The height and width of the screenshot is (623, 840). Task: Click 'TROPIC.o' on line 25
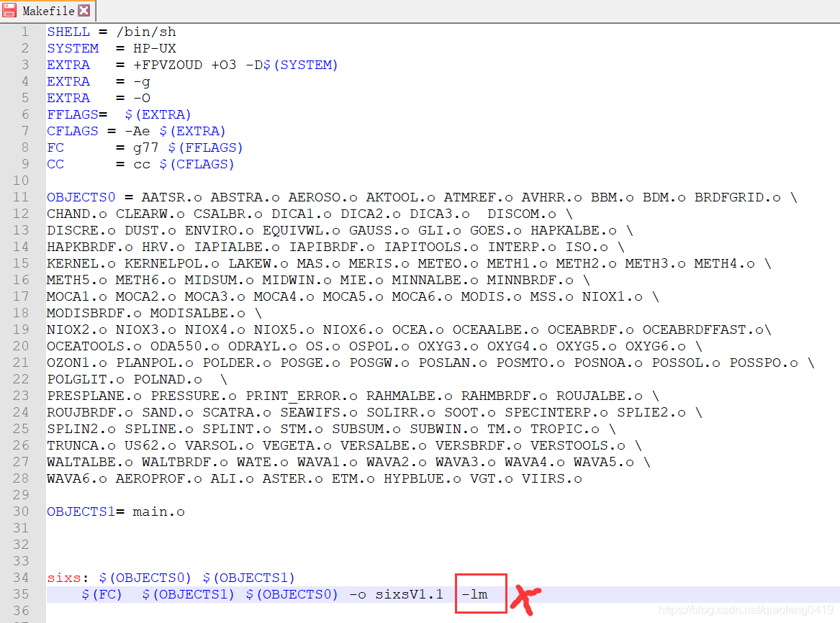point(564,429)
